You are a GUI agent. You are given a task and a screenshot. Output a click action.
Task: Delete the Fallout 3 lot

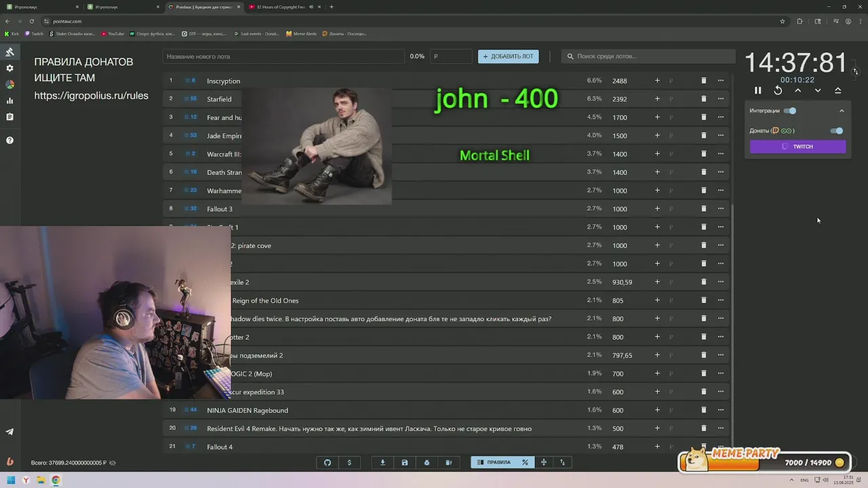pos(703,209)
